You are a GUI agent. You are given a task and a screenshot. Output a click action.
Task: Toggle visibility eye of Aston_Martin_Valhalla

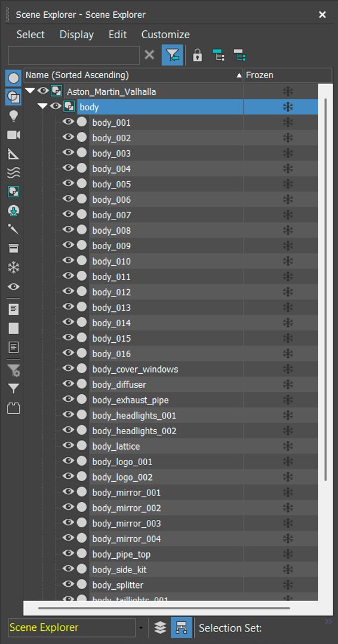[x=43, y=91]
